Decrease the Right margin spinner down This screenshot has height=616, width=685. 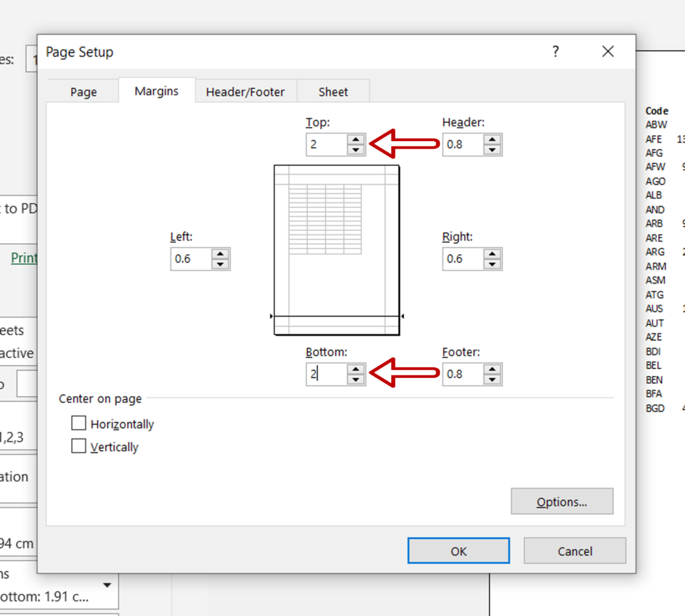coord(492,264)
